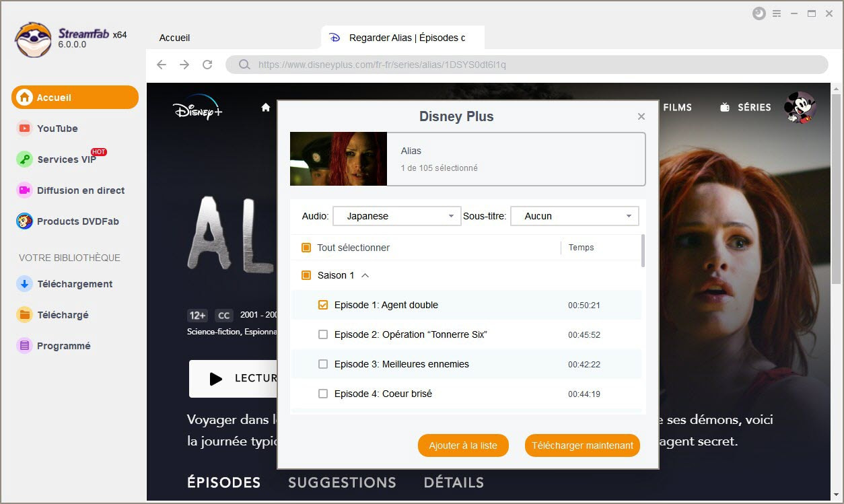
Task: Click the Disney+ logo
Action: click(197, 108)
